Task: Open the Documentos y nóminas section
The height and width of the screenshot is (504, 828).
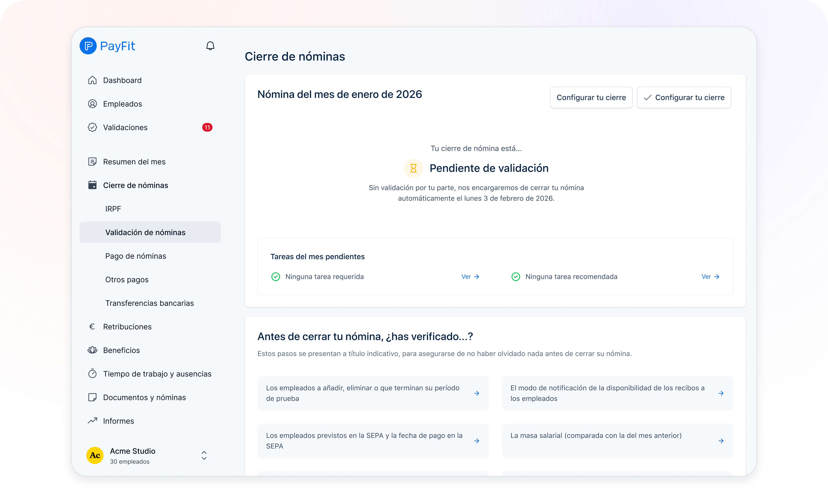Action: click(x=144, y=397)
